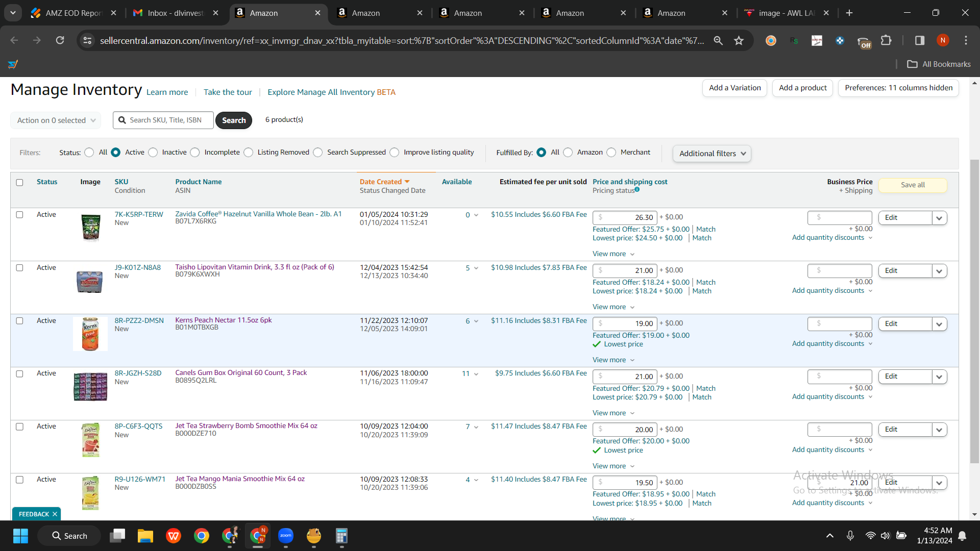Click the Kerns Peach Nectar product thumbnail
This screenshot has width=980, height=551.
pos(90,334)
